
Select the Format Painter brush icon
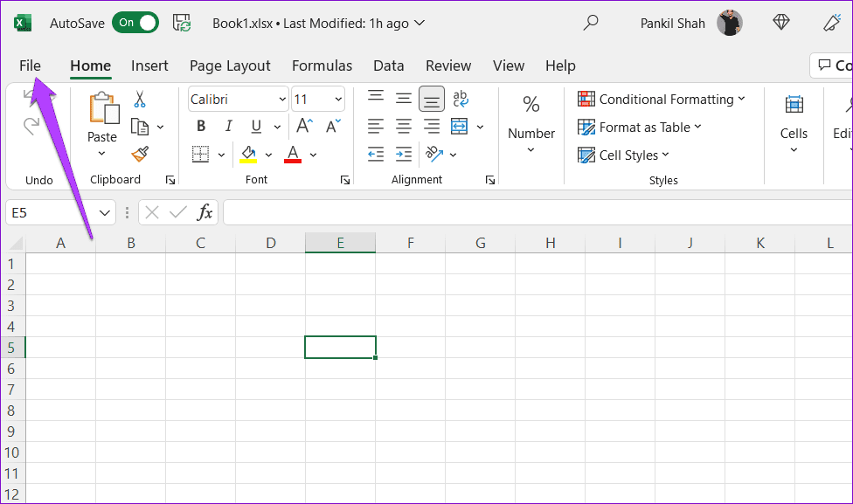tap(140, 155)
